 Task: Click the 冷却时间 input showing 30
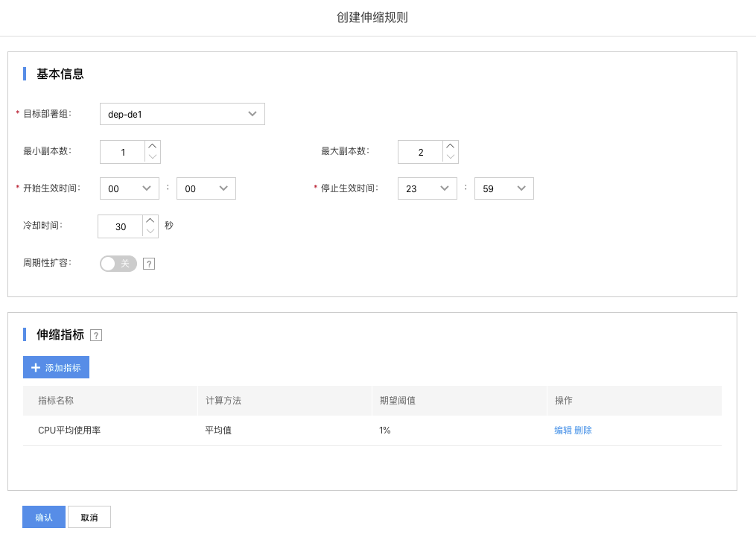coord(120,226)
